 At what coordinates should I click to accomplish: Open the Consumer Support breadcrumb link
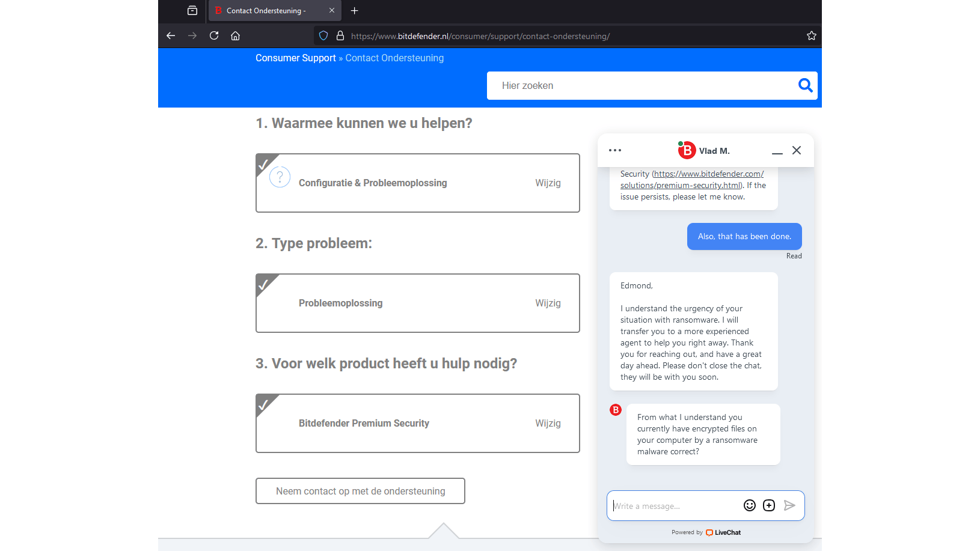click(296, 58)
